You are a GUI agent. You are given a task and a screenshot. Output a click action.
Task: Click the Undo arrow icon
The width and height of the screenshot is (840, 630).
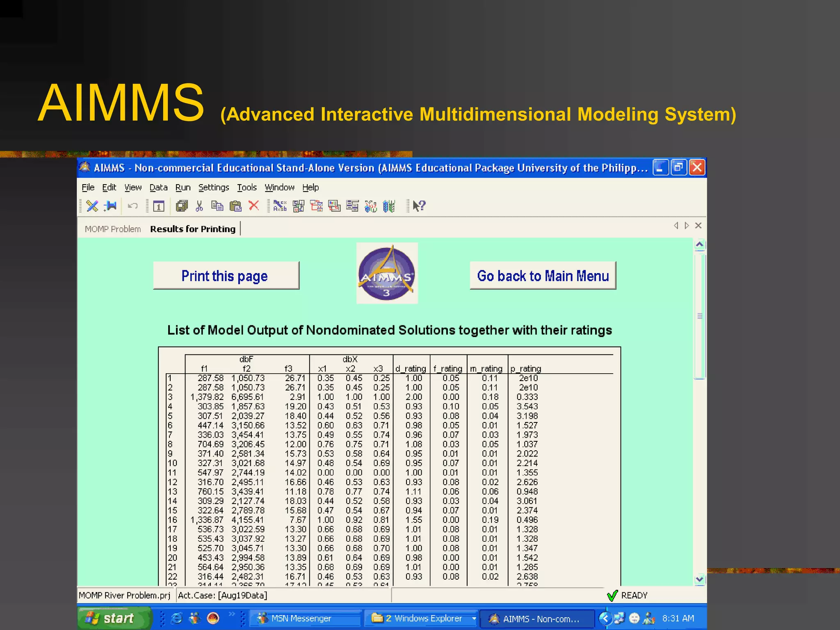132,206
